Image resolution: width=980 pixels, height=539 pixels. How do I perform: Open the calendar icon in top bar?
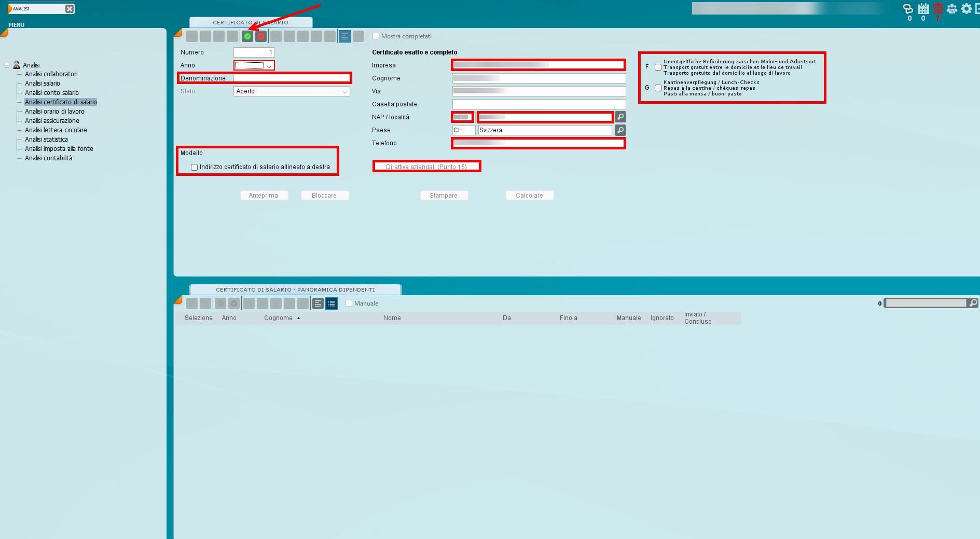click(923, 9)
